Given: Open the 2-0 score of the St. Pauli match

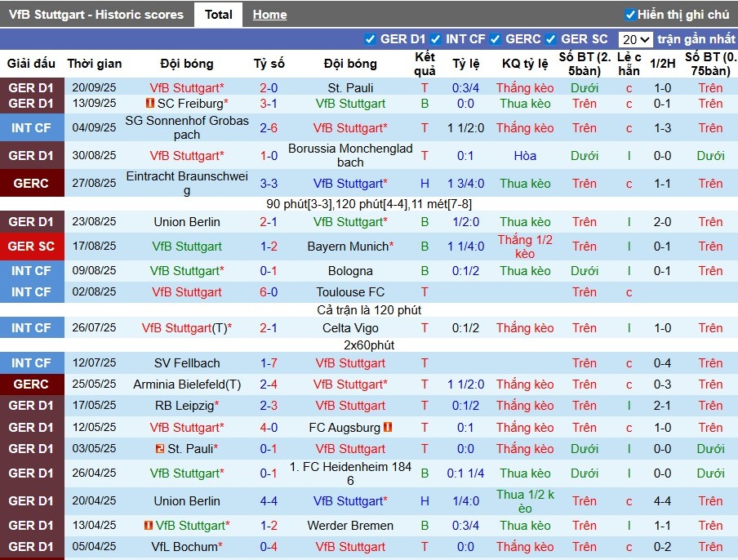Looking at the screenshot, I should [269, 88].
